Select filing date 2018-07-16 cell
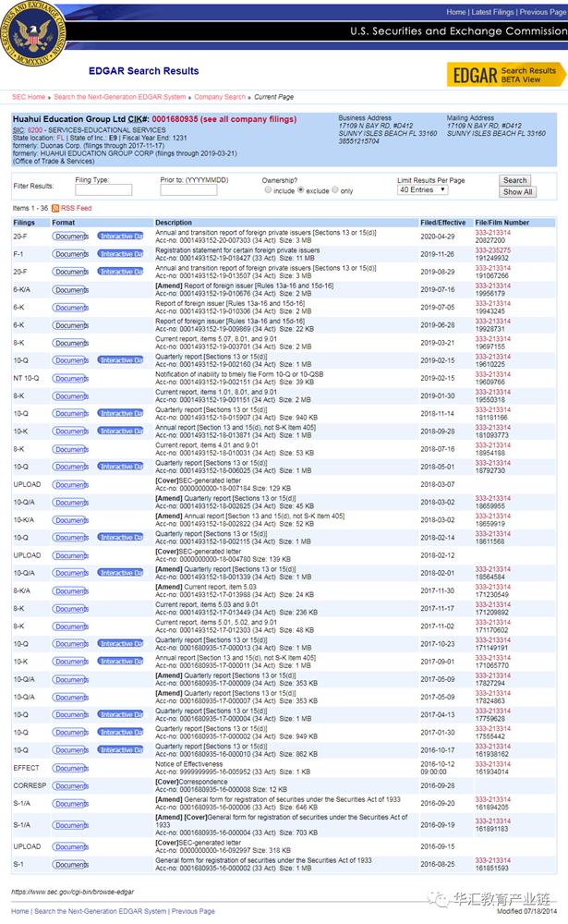 point(437,449)
